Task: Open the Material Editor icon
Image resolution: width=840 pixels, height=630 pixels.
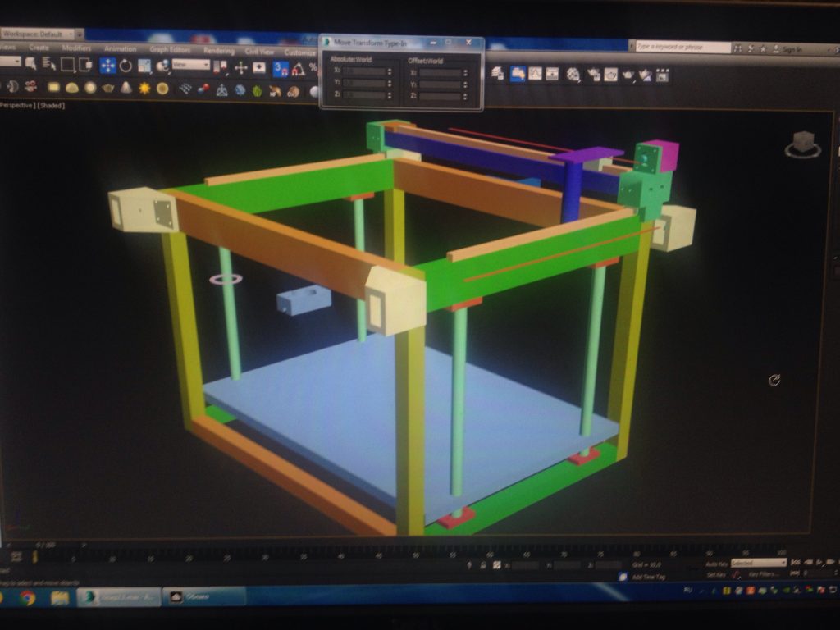Action: (x=573, y=75)
